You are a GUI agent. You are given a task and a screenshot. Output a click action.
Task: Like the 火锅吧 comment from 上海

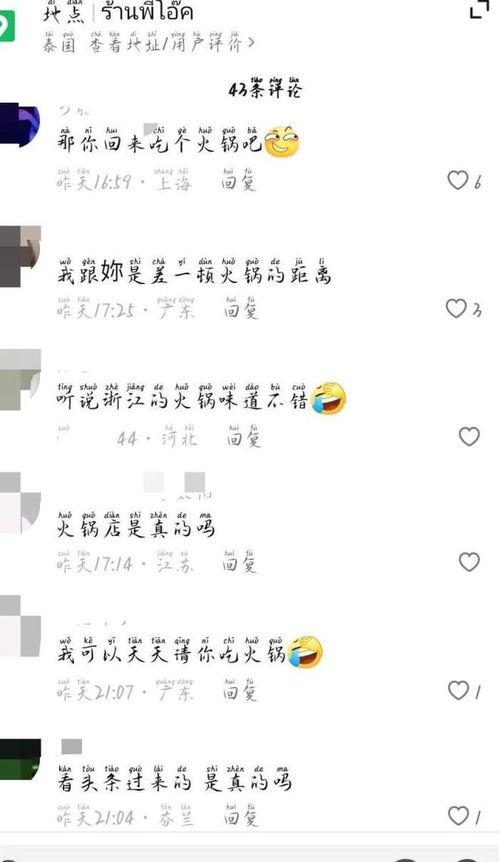pyautogui.click(x=457, y=180)
